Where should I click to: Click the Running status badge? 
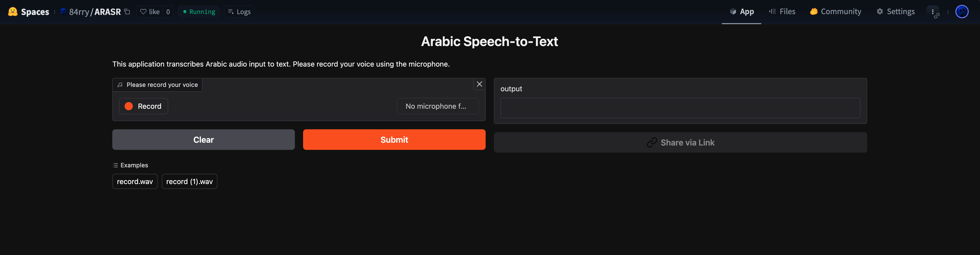pos(199,12)
